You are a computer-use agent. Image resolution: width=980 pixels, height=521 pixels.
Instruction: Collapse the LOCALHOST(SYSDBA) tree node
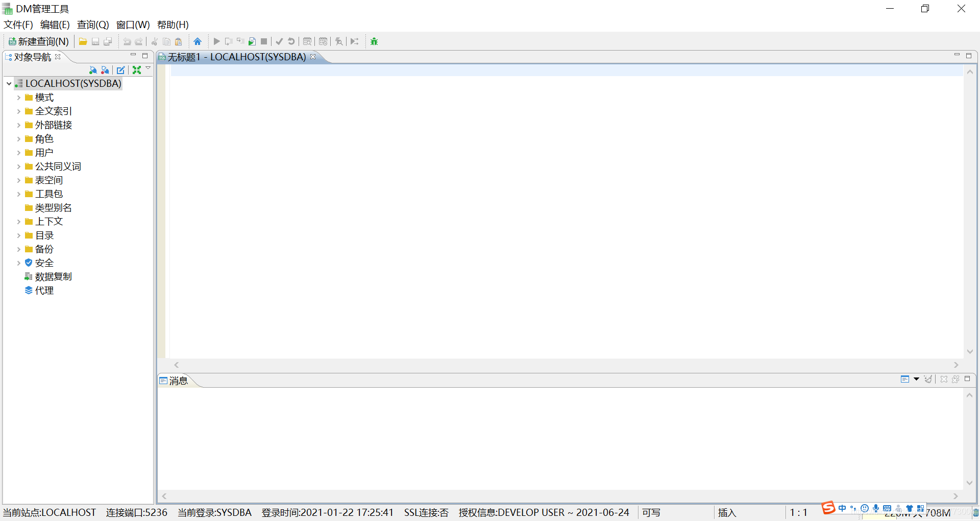(9, 83)
